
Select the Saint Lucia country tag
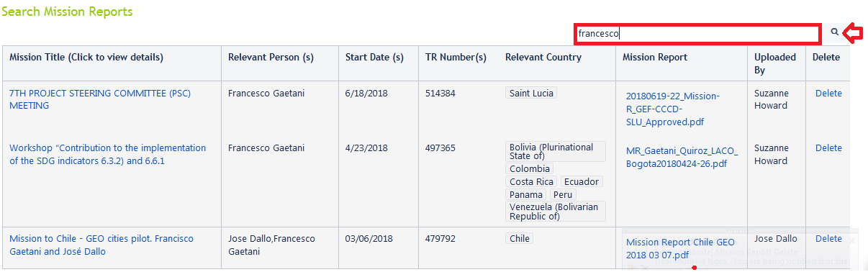531,94
